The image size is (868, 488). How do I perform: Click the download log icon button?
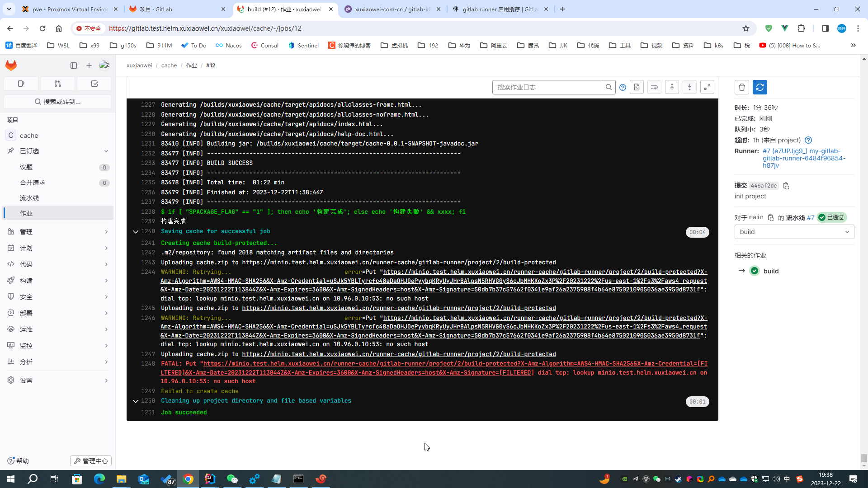tap(637, 87)
